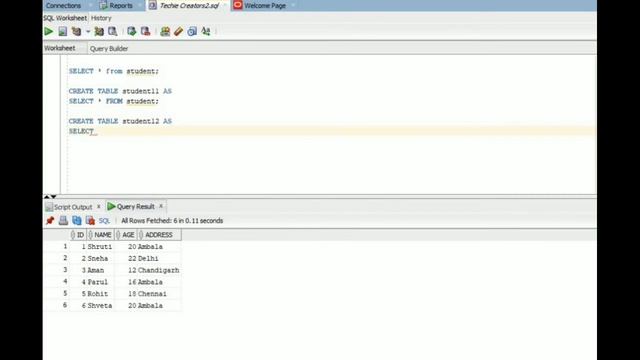Click the ID column header
640x360 pixels.
pos(78,235)
